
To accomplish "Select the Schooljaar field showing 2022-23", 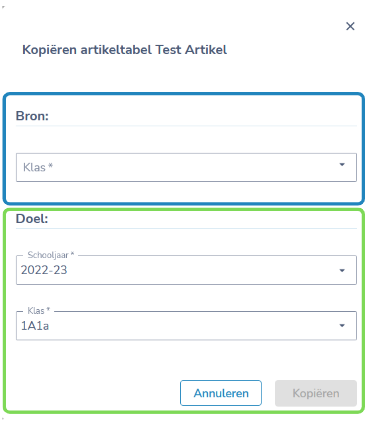I will [x=186, y=270].
